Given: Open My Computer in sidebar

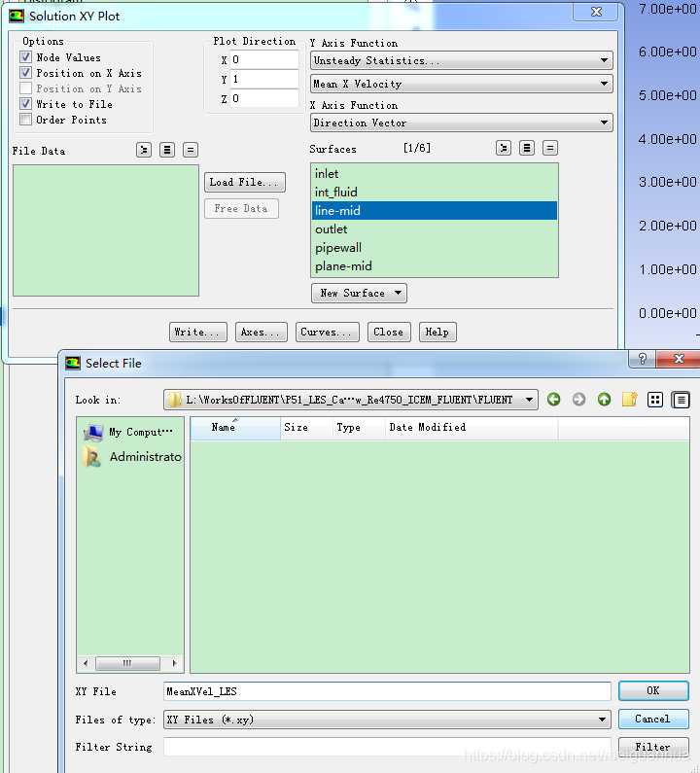Looking at the screenshot, I should [x=129, y=433].
